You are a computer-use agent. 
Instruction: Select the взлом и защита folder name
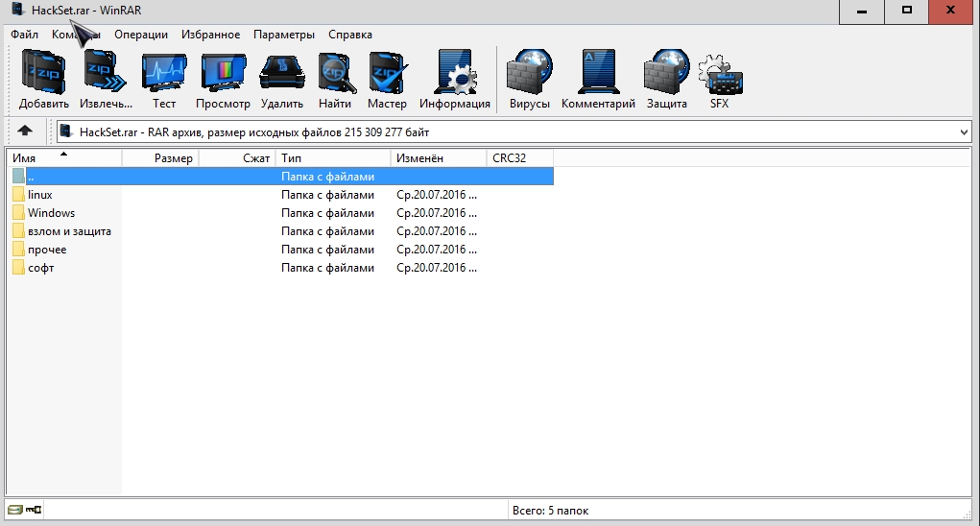tap(69, 231)
